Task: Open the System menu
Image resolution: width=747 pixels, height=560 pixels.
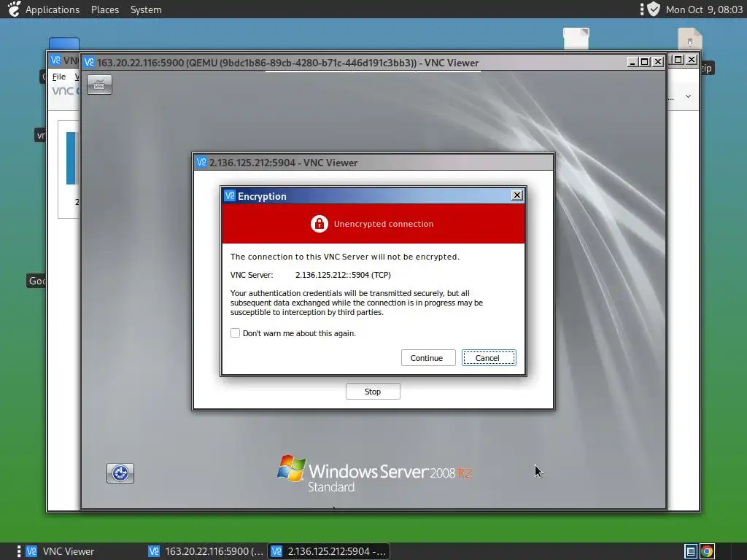Action: coord(146,9)
